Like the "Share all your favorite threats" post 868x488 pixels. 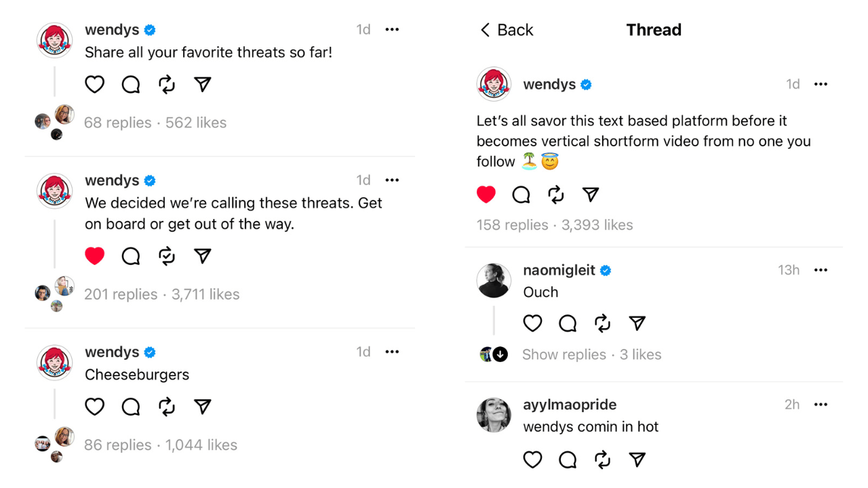(x=94, y=84)
